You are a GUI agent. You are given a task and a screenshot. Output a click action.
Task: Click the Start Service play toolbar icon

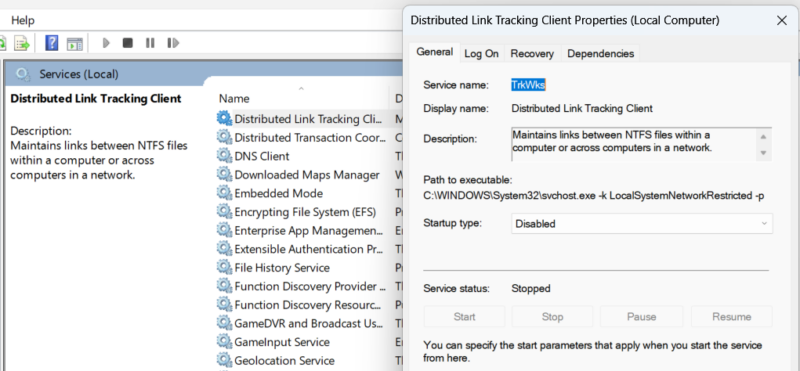[x=106, y=43]
